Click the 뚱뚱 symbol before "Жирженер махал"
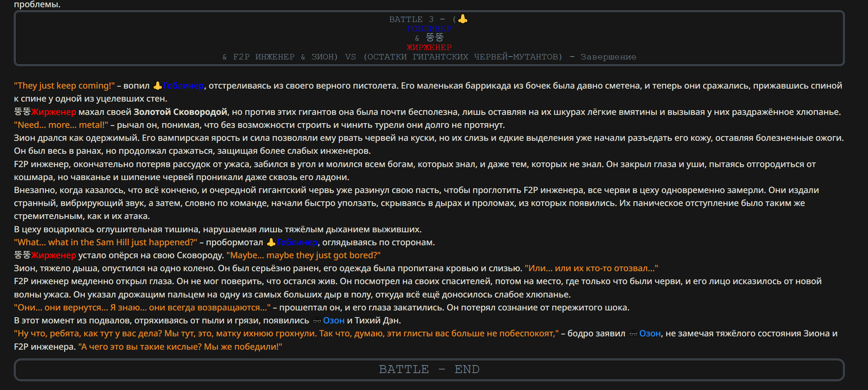868x390 pixels. point(22,112)
